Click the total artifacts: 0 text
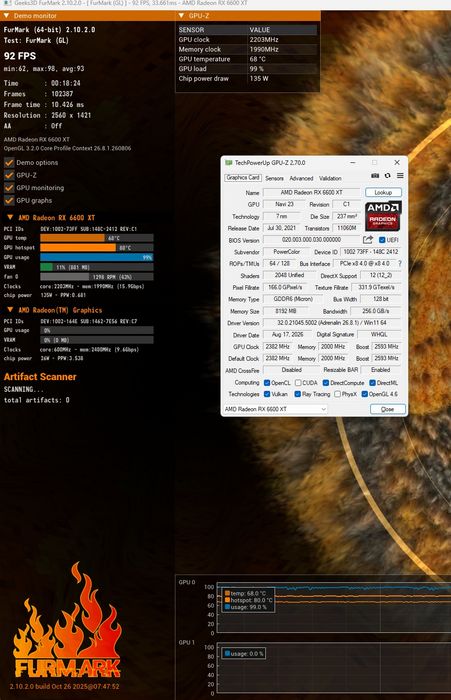This screenshot has width=451, height=700. (x=37, y=400)
